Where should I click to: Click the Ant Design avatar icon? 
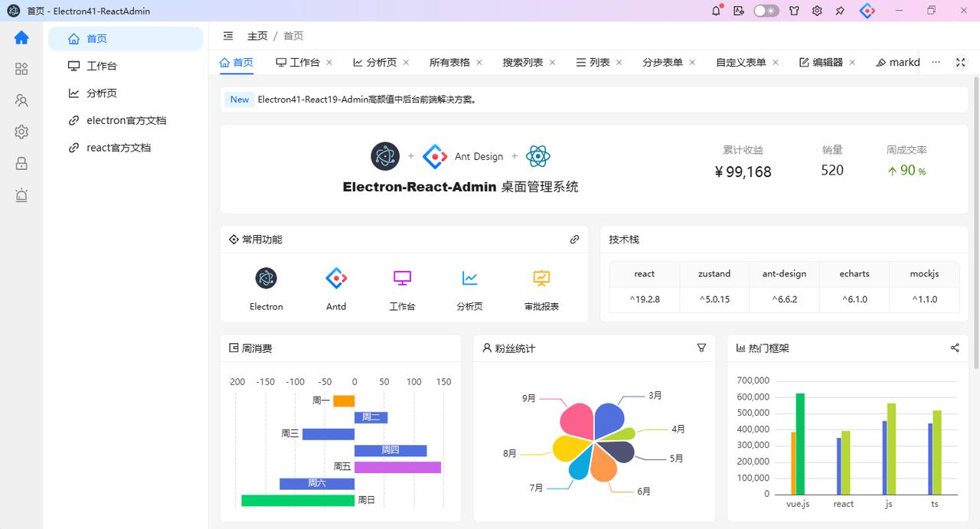tap(867, 11)
